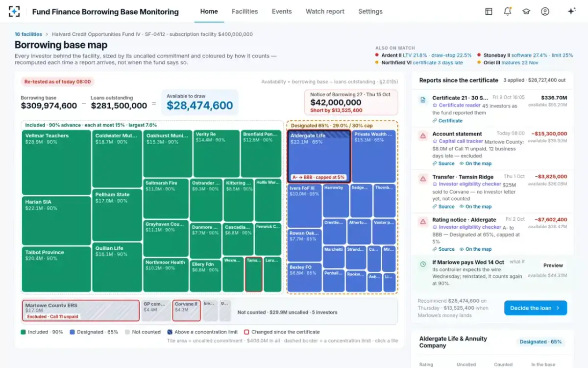Select the Verity Re tile

(216, 153)
